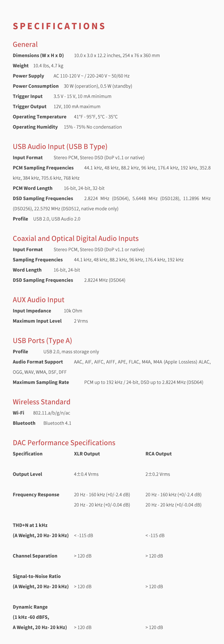Click the USB Audio Input section heading
224x644 pixels.
60,147
